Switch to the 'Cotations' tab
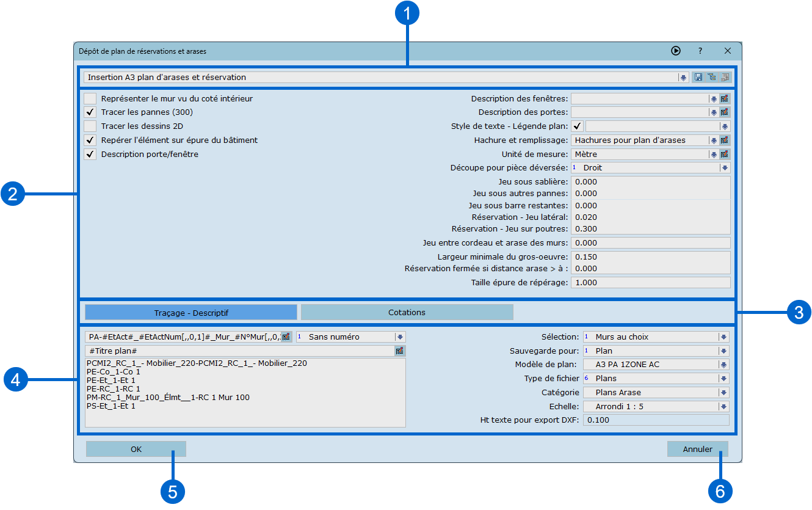This screenshot has height=510, width=812. click(407, 313)
